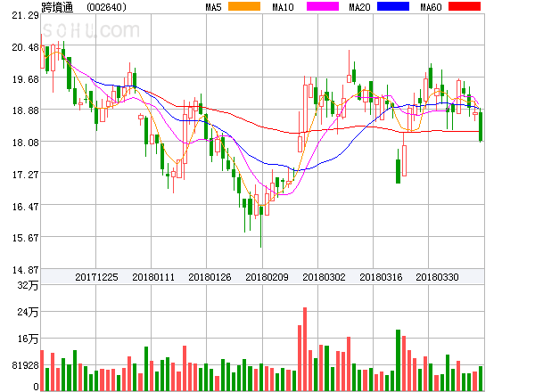Click the 81928 volume axis label
535x392 pixels.
pyautogui.click(x=25, y=366)
